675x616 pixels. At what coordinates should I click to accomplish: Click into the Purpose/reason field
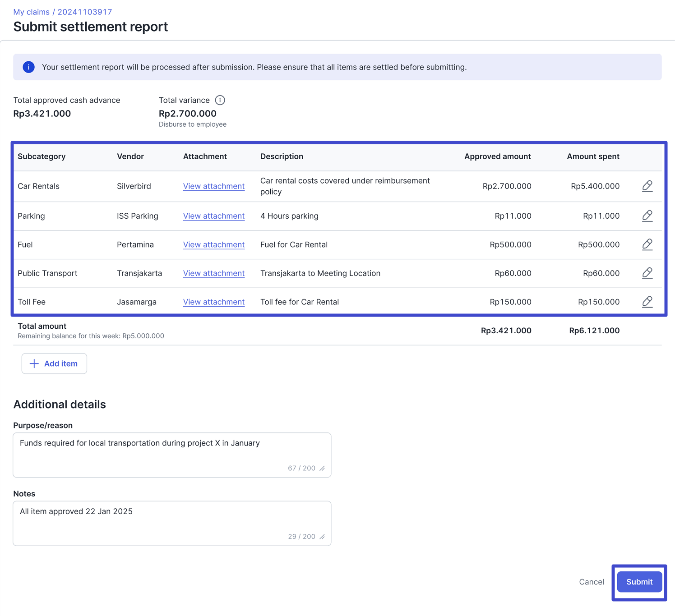click(x=171, y=455)
